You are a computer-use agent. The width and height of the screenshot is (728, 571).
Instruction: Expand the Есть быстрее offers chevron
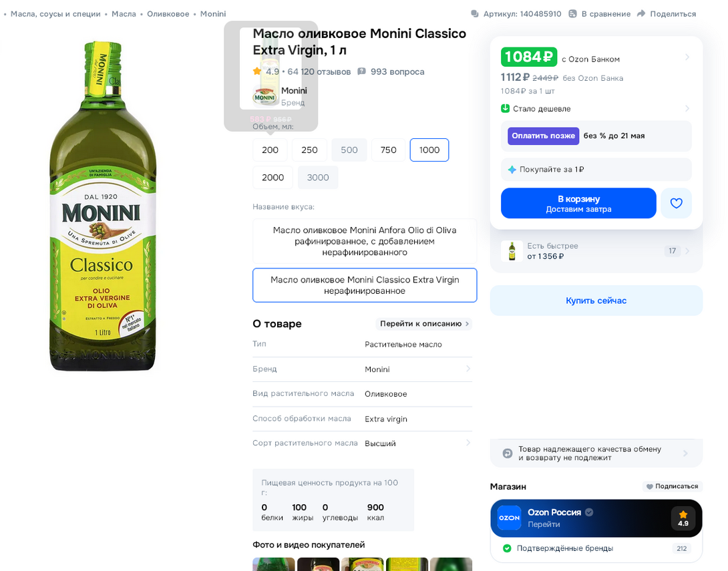point(687,251)
